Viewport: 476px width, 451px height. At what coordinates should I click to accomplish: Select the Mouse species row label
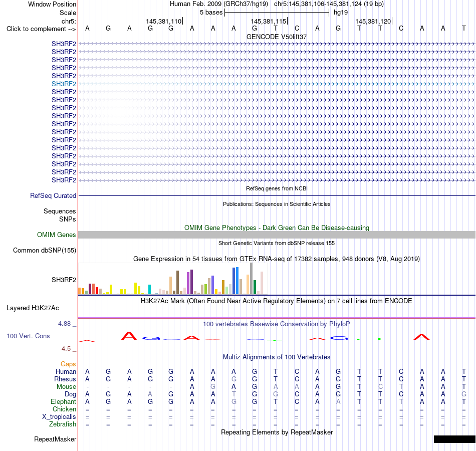pyautogui.click(x=66, y=387)
